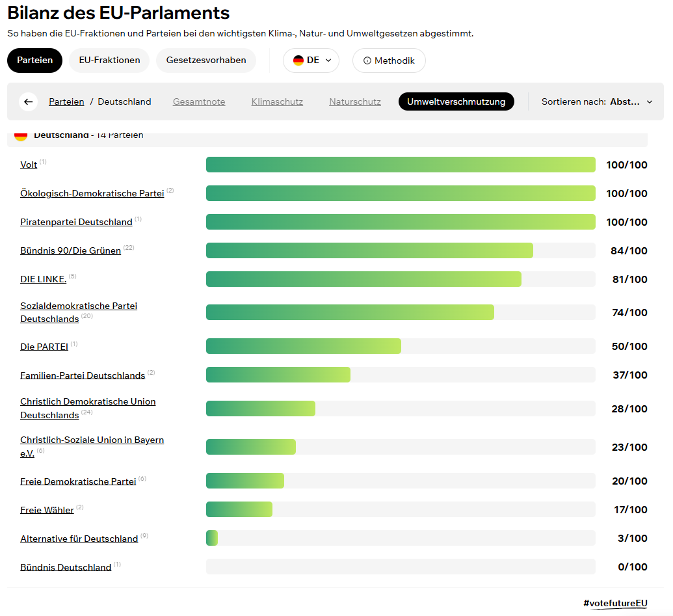Open Familien-Partei Deutschlands link
673x616 pixels.
83,375
